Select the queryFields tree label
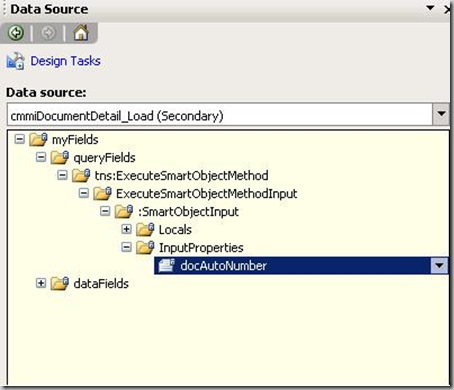Screen dimensions: 454x390 click(x=104, y=158)
